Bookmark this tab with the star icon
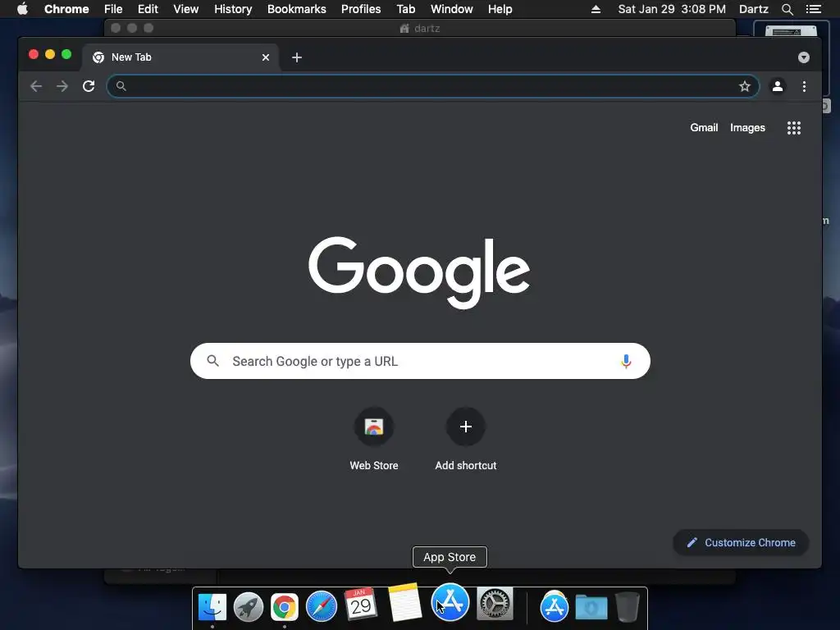The width and height of the screenshot is (840, 630). coord(745,86)
